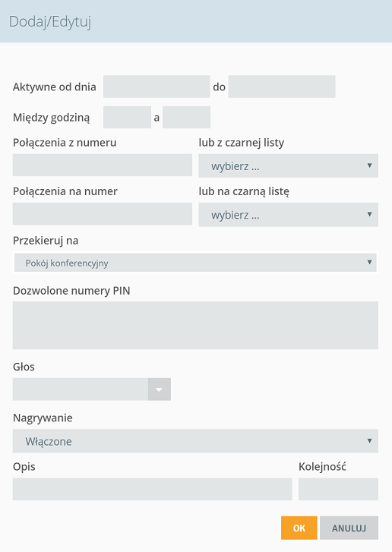Confirm with the orange OK button
The height and width of the screenshot is (552, 392).
coord(299,528)
